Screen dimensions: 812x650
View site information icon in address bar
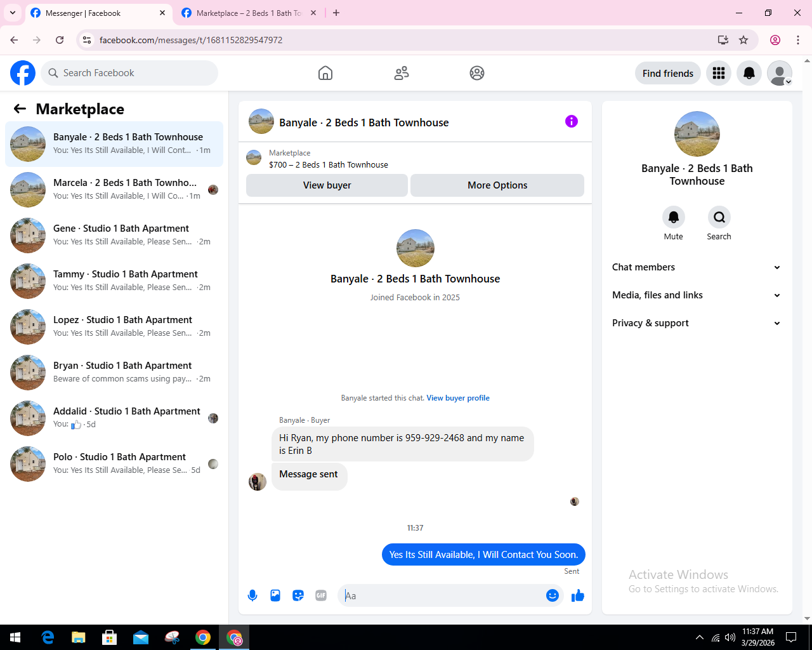click(88, 40)
